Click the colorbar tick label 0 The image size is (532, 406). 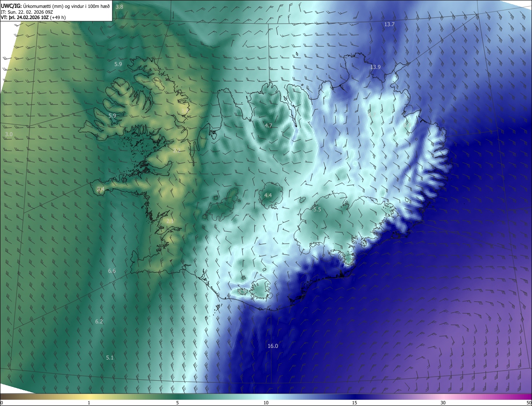pos(2,403)
